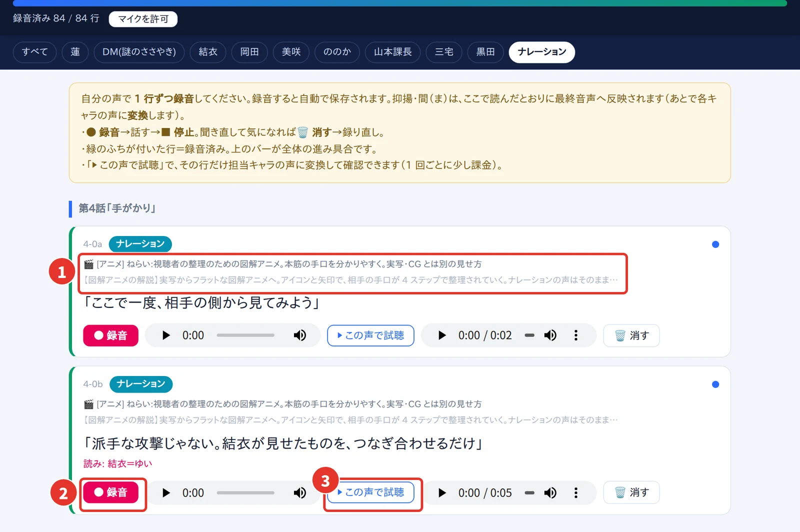
Task: Play the first audio player in row 4-0a
Action: coord(166,335)
